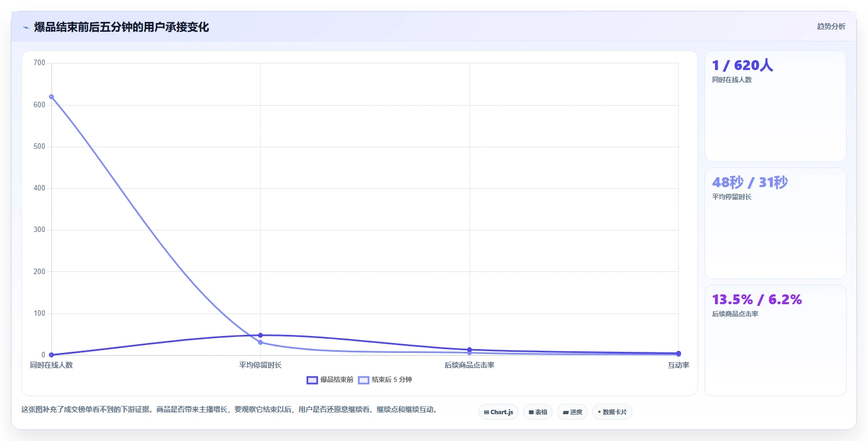
Task: Click the 后续商品点击率 label in the stat card
Action: (x=735, y=314)
